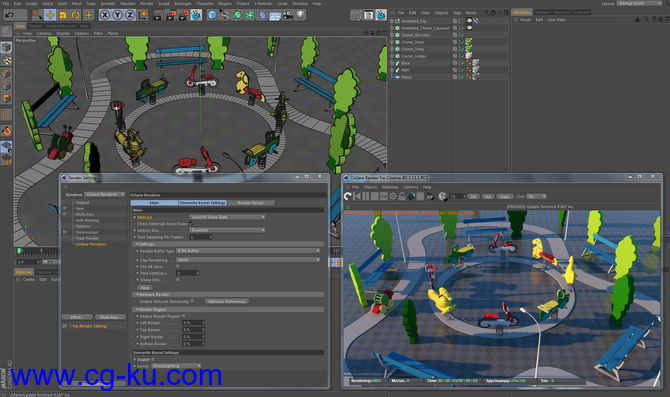
Task: Collapse the Render Region section
Action: click(228, 309)
